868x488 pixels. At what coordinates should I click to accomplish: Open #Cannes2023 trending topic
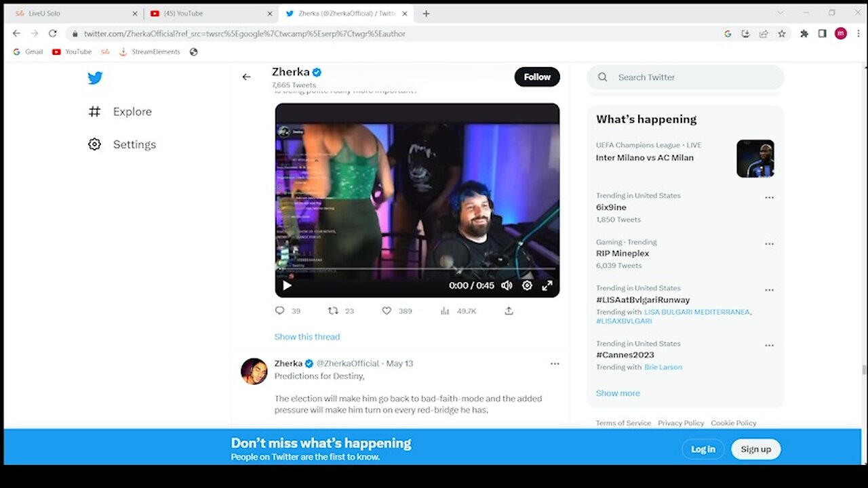point(625,355)
